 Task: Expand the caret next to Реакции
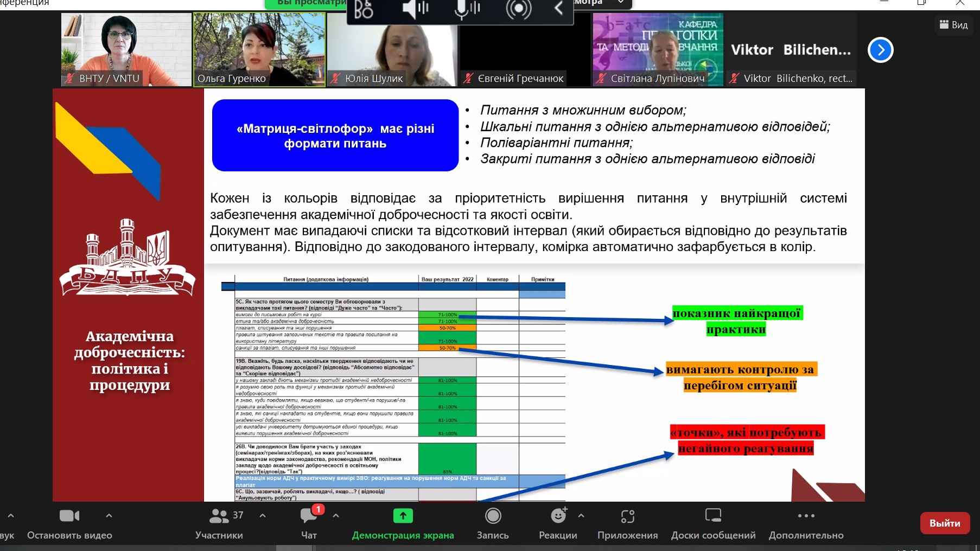[581, 516]
